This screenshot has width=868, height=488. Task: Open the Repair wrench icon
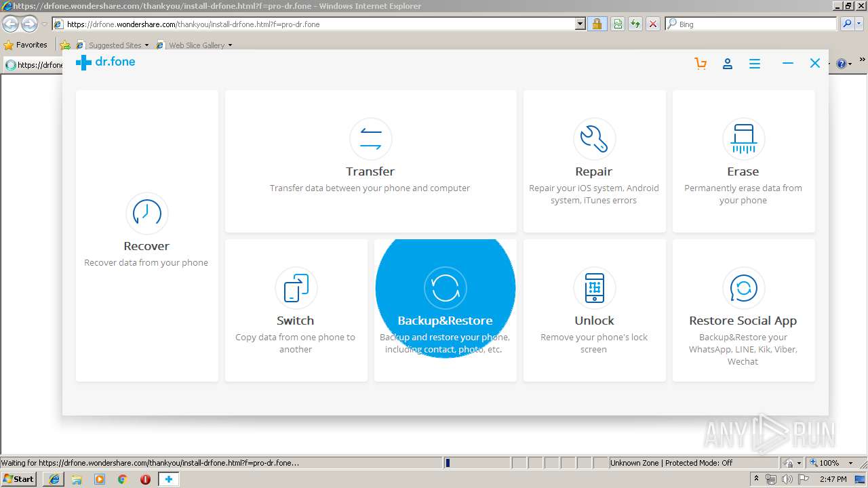click(594, 138)
